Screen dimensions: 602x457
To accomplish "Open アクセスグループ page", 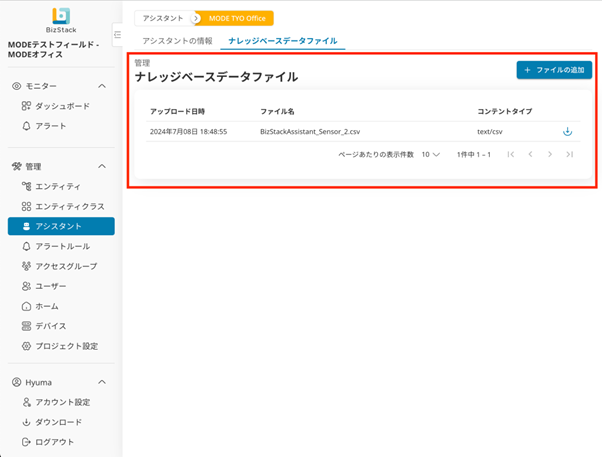I will [60, 266].
